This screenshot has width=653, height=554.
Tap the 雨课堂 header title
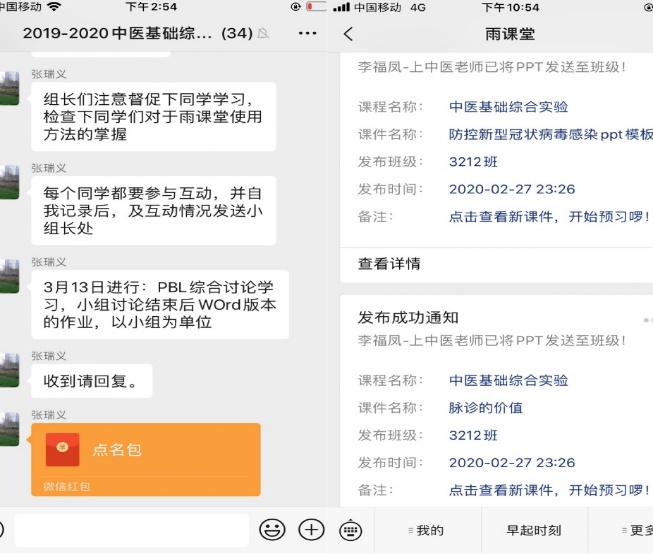[x=510, y=34]
